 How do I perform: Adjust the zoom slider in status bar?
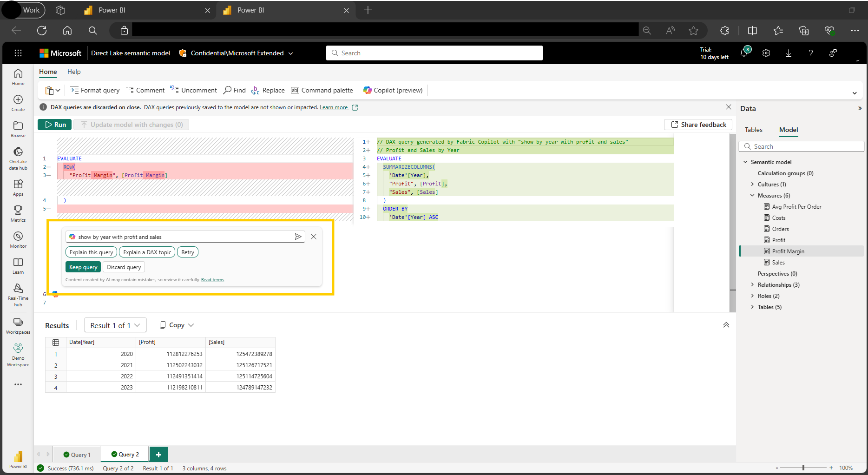(x=803, y=468)
